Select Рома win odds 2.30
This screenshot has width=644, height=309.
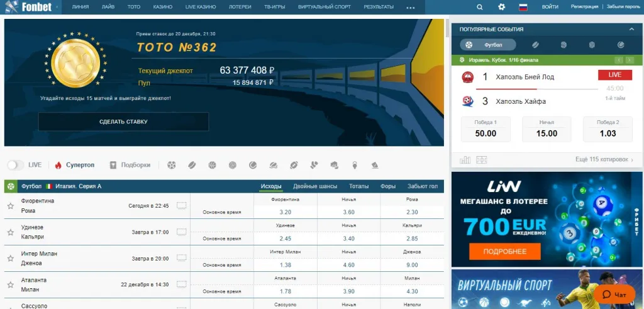coord(412,212)
